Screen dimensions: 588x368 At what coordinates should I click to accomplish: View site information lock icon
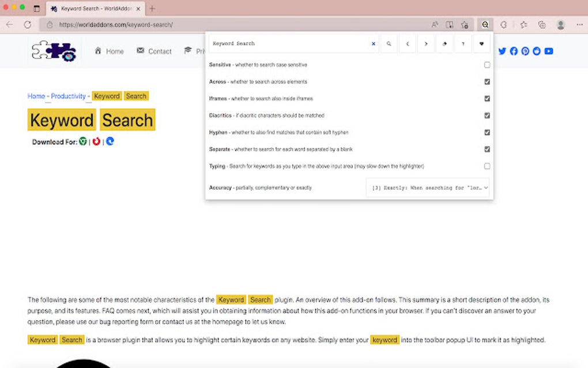pos(50,25)
